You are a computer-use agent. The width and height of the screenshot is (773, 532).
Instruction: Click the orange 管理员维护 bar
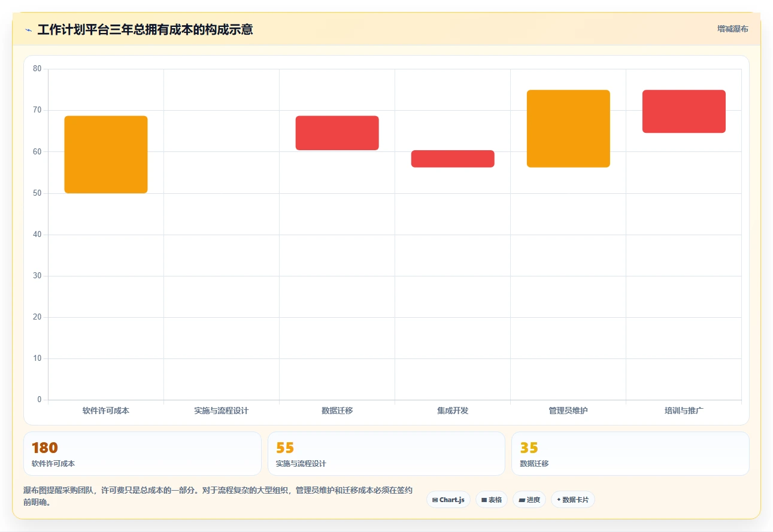(568, 129)
